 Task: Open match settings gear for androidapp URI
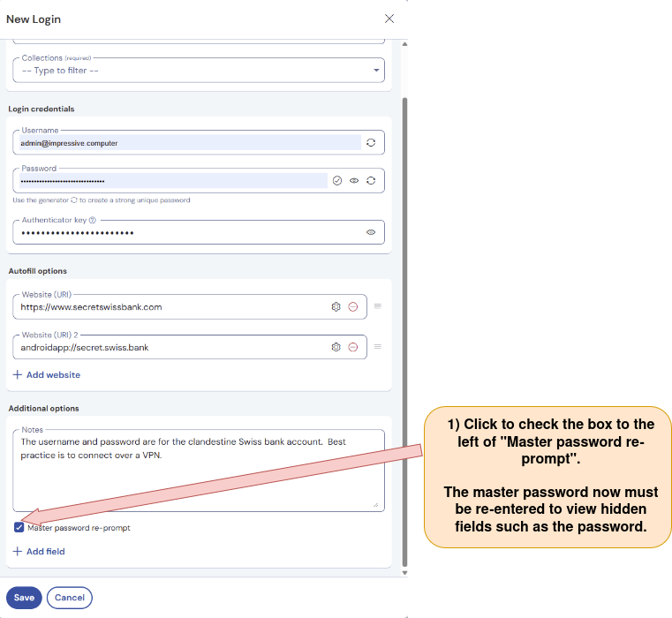(x=336, y=347)
